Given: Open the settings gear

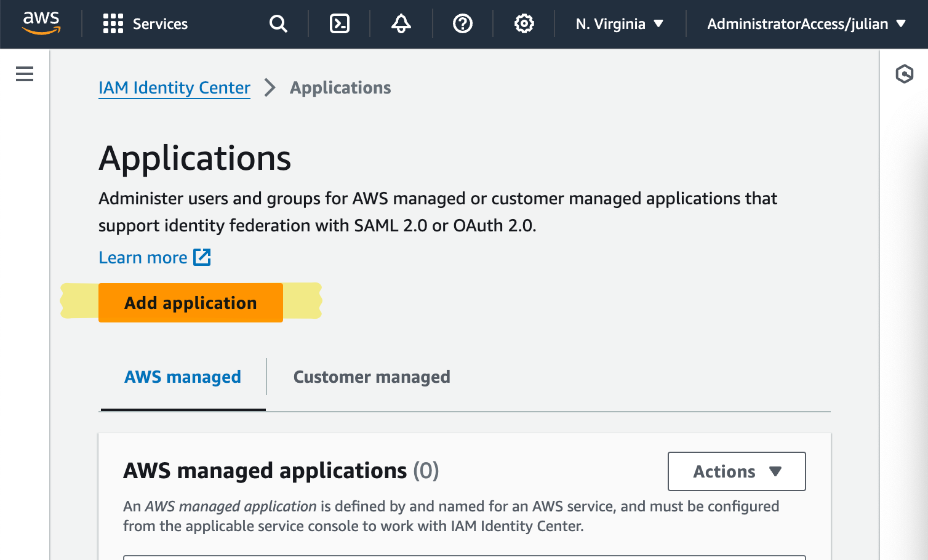Looking at the screenshot, I should coord(524,23).
